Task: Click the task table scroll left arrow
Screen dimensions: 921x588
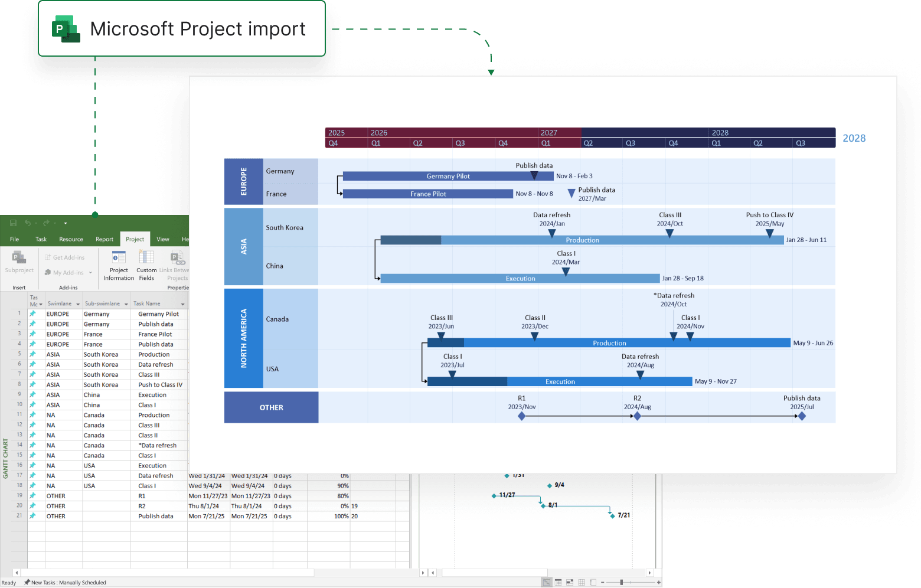Action: [17, 573]
